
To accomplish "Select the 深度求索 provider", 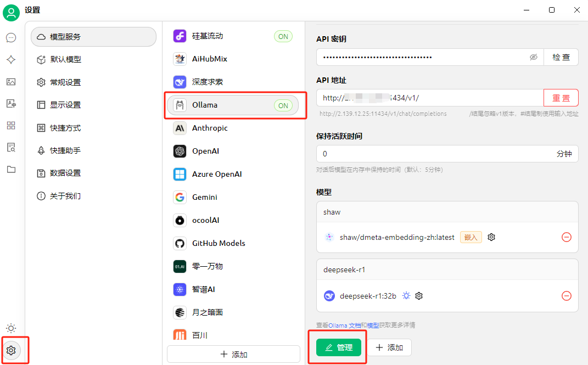I will pos(233,82).
